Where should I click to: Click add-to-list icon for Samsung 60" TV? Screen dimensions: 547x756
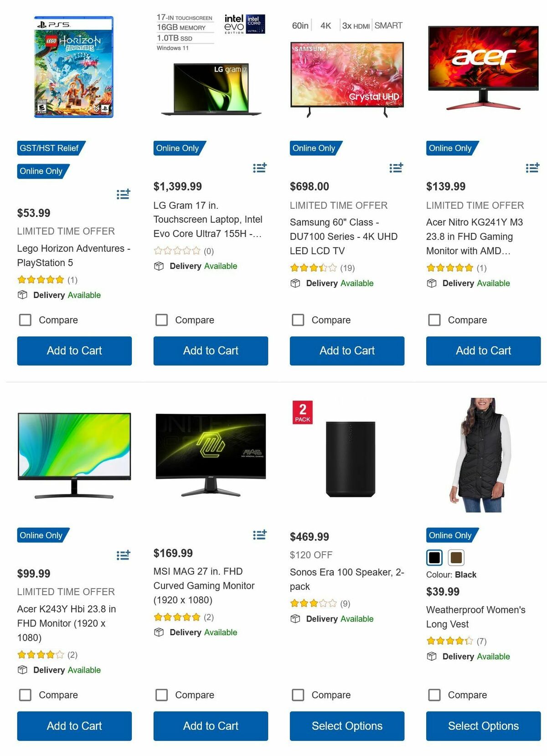[396, 168]
